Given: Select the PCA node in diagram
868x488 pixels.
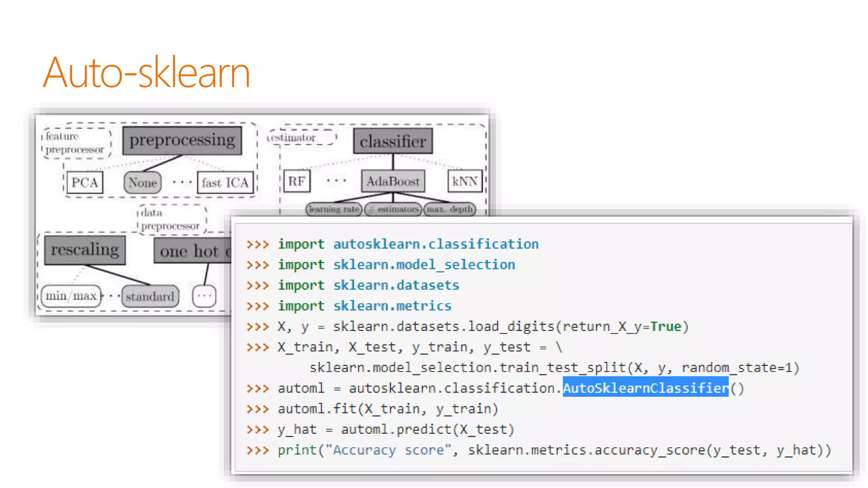Looking at the screenshot, I should [85, 183].
